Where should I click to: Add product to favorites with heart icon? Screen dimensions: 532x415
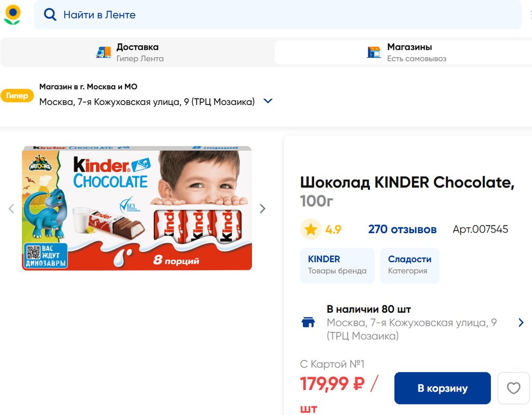pyautogui.click(x=513, y=388)
